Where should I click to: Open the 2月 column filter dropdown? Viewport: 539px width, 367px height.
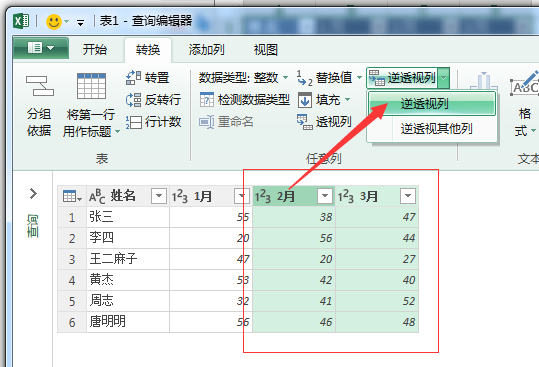click(x=325, y=196)
